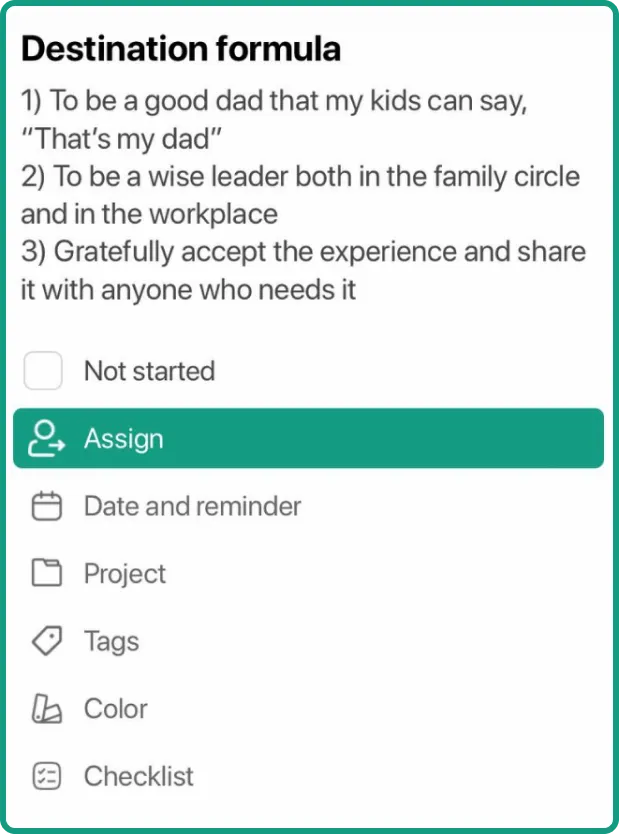Add a Checklist via its label
This screenshot has height=834, width=619.
(139, 776)
